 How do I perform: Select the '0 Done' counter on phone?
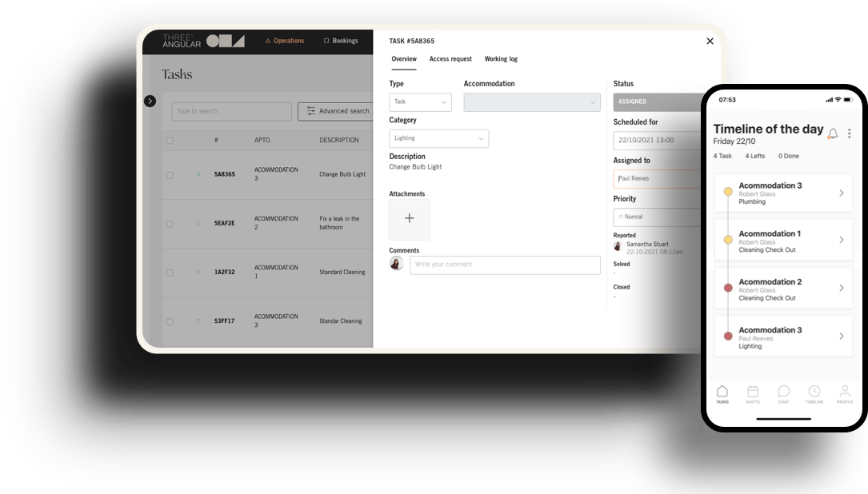[x=789, y=156]
